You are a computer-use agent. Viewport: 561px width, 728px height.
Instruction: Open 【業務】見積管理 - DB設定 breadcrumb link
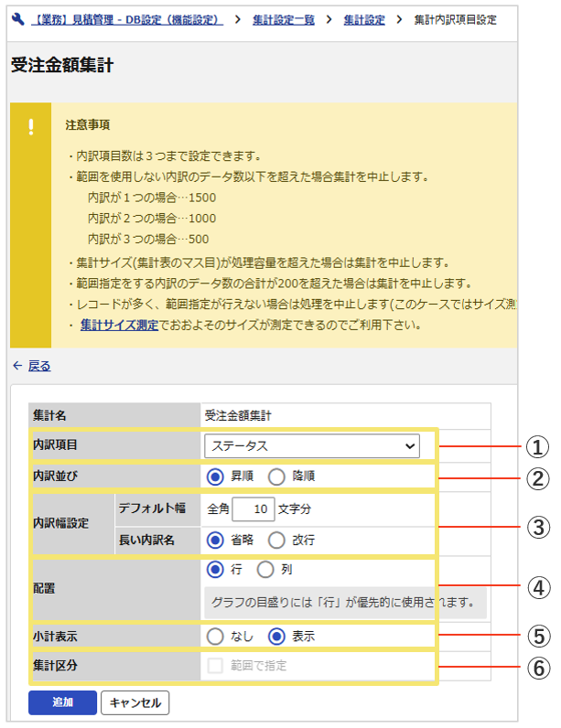(x=127, y=20)
